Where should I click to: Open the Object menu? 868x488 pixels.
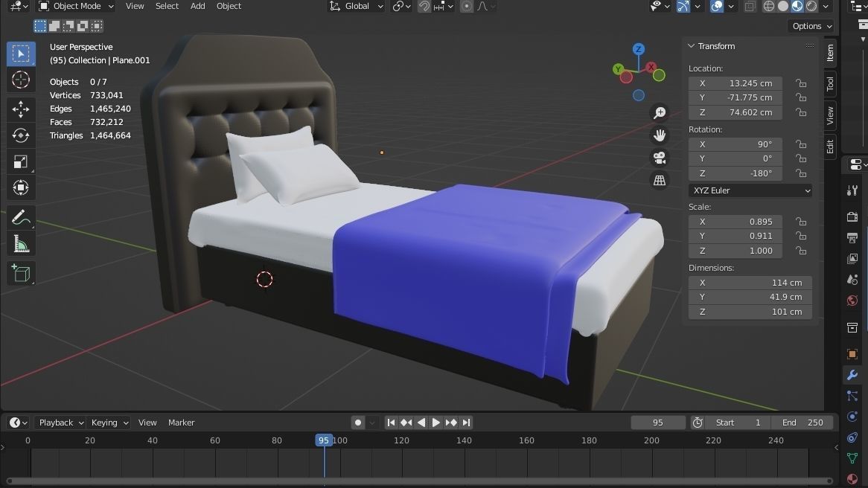pos(229,6)
